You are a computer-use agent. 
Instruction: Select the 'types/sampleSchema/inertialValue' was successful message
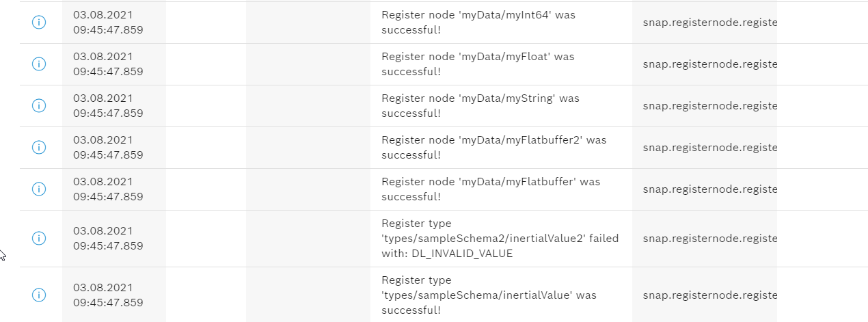tap(489, 295)
